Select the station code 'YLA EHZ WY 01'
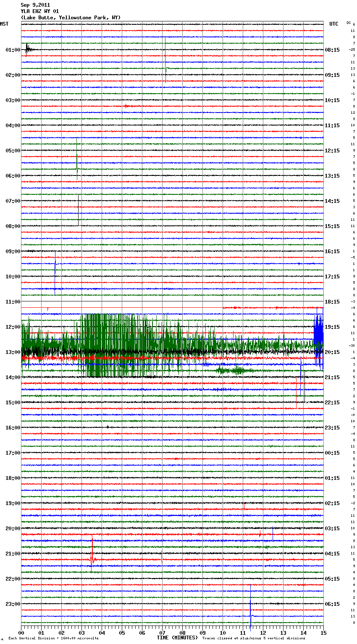Screen dimensions: 357x644 (40, 11)
